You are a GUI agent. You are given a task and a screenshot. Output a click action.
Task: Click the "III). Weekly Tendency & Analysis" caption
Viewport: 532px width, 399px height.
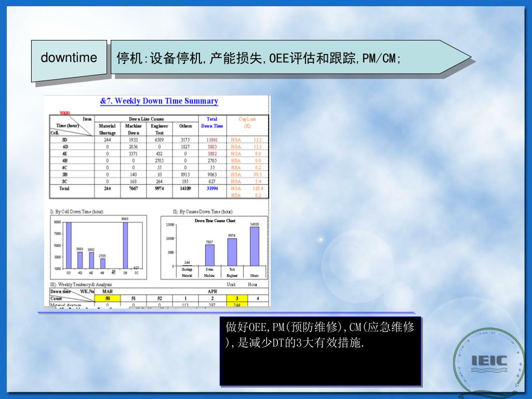81,285
